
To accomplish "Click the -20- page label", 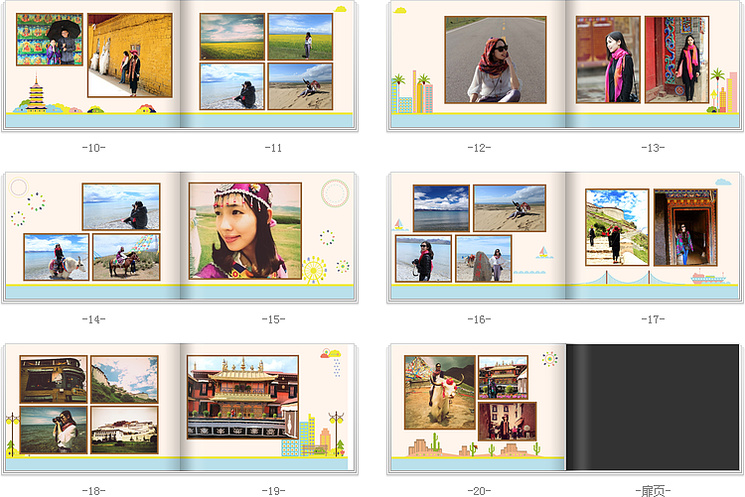I will [x=479, y=490].
